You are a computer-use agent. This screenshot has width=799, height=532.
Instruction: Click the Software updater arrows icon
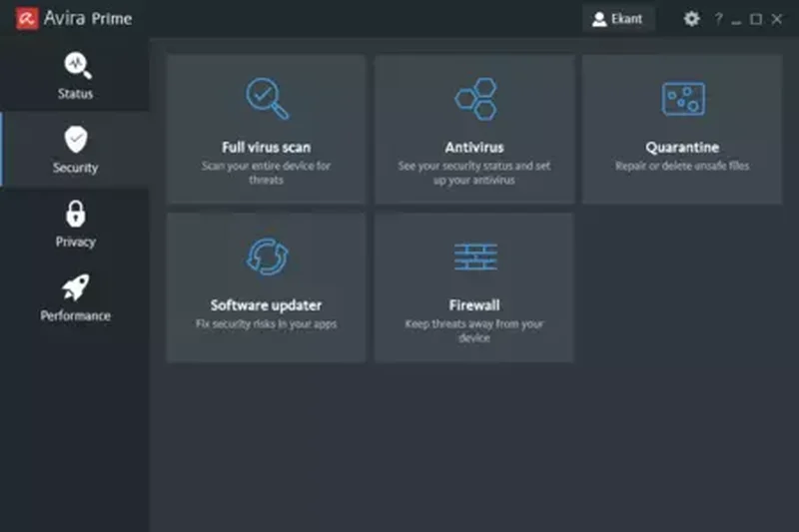click(x=267, y=257)
